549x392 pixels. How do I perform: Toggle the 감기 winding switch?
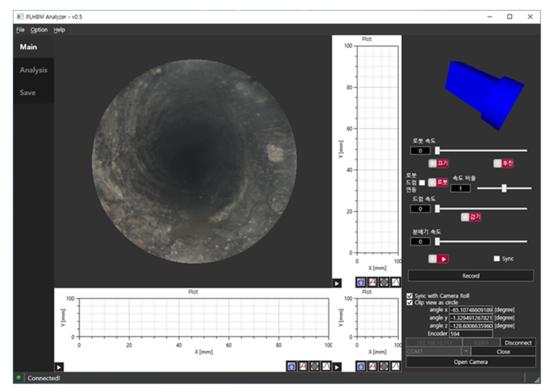[471, 217]
